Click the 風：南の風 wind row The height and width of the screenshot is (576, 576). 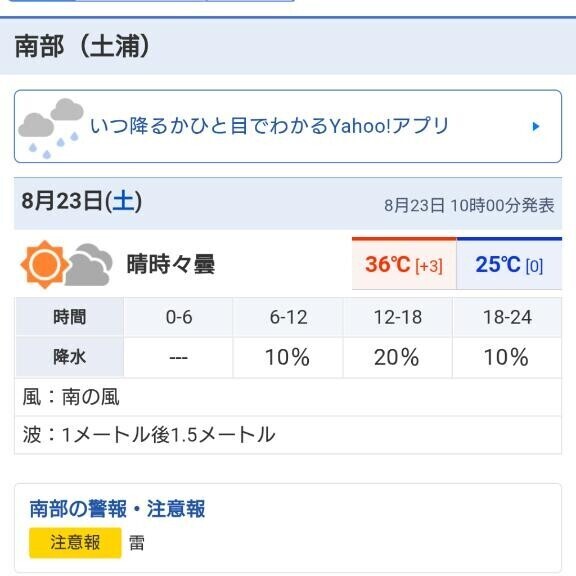[288, 397]
